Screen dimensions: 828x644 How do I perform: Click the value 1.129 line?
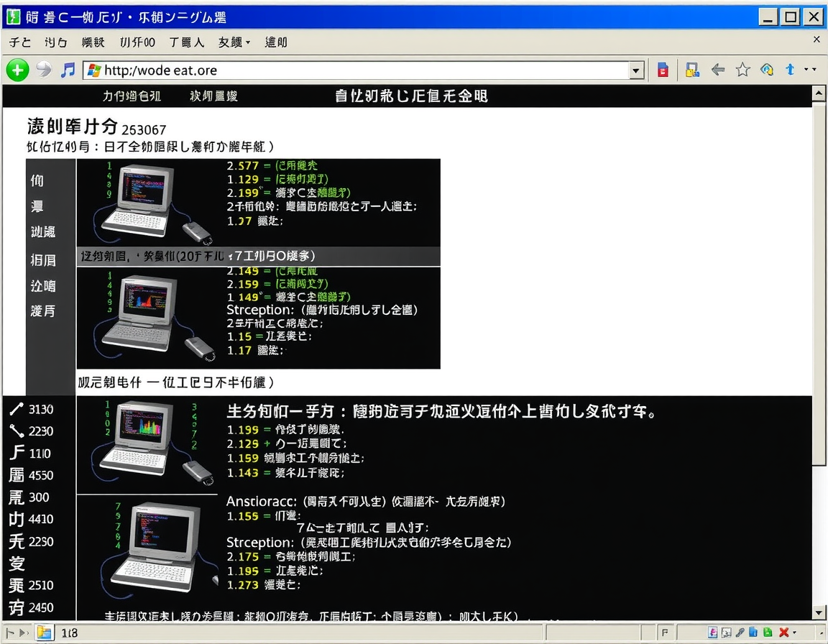(x=277, y=180)
